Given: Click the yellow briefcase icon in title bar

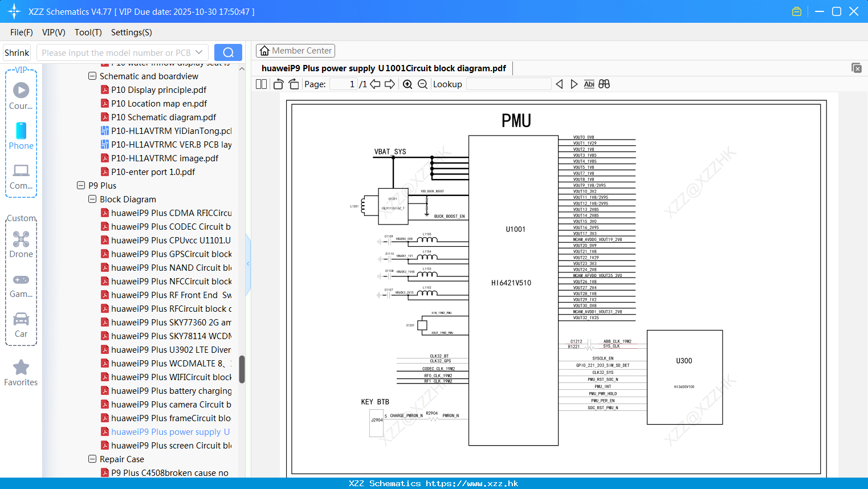Looking at the screenshot, I should pyautogui.click(x=797, y=11).
